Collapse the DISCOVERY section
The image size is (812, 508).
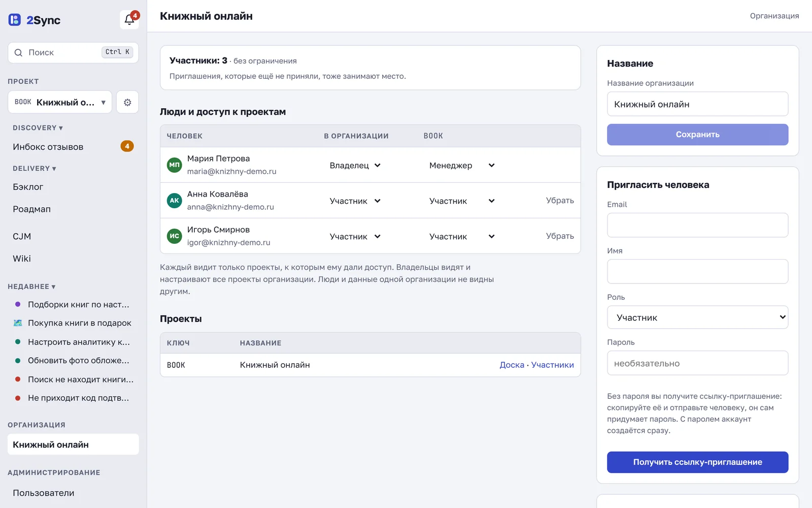point(38,128)
